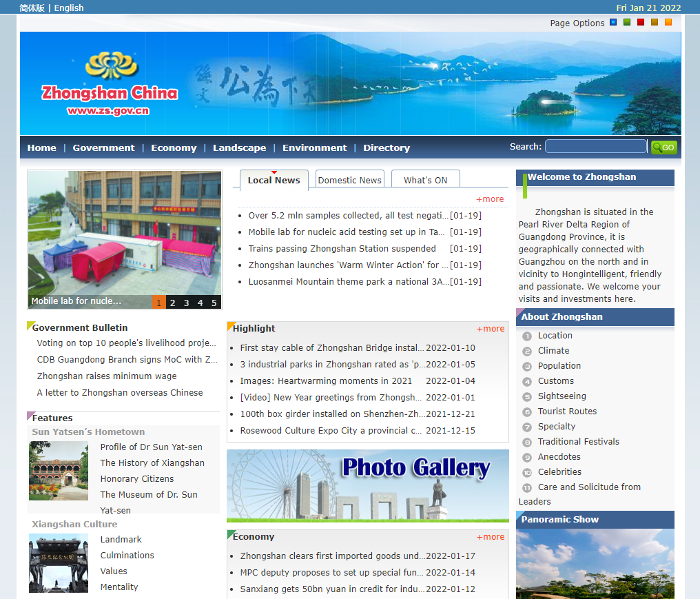
Task: Click the number 8 icon beside Traditional Festivals
Action: (527, 443)
